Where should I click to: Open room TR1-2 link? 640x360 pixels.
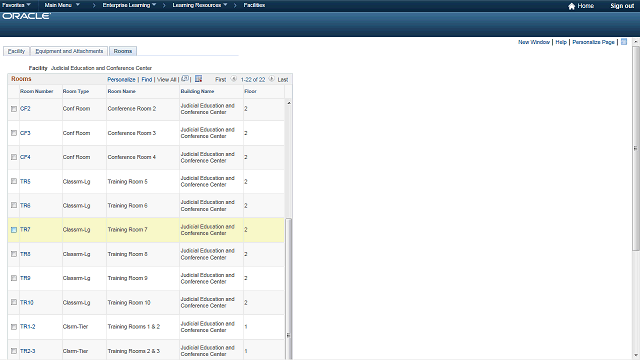click(x=27, y=327)
